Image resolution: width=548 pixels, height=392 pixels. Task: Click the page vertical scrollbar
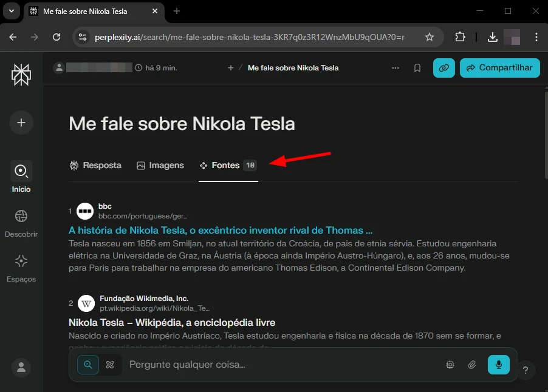coord(546,136)
